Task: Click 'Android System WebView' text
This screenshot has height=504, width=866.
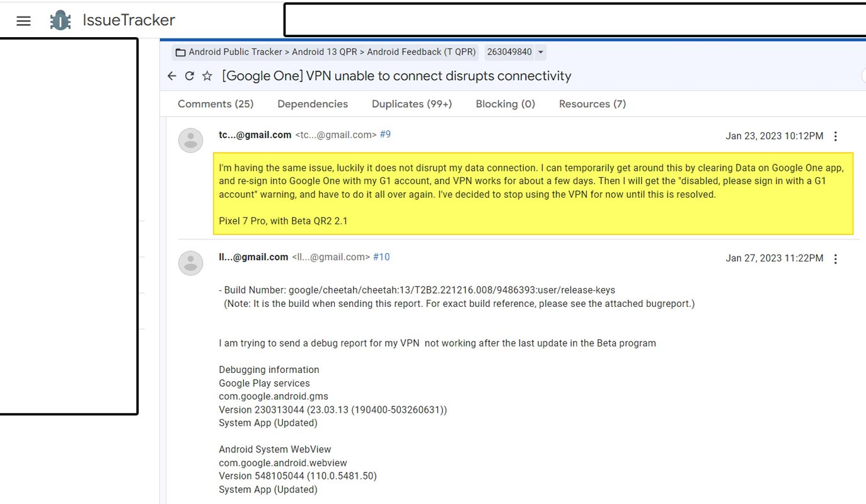Action: coord(275,449)
